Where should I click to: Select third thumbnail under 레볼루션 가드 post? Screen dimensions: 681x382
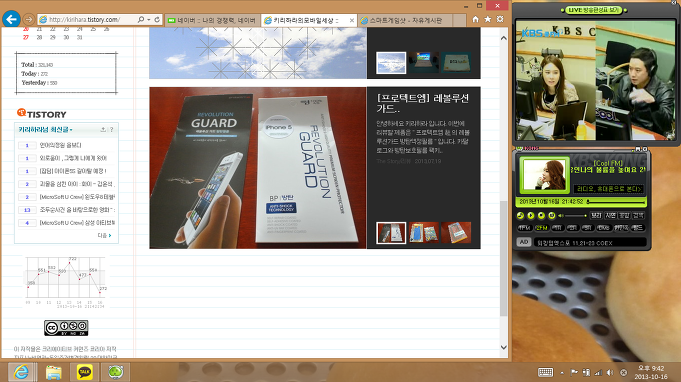tap(456, 232)
